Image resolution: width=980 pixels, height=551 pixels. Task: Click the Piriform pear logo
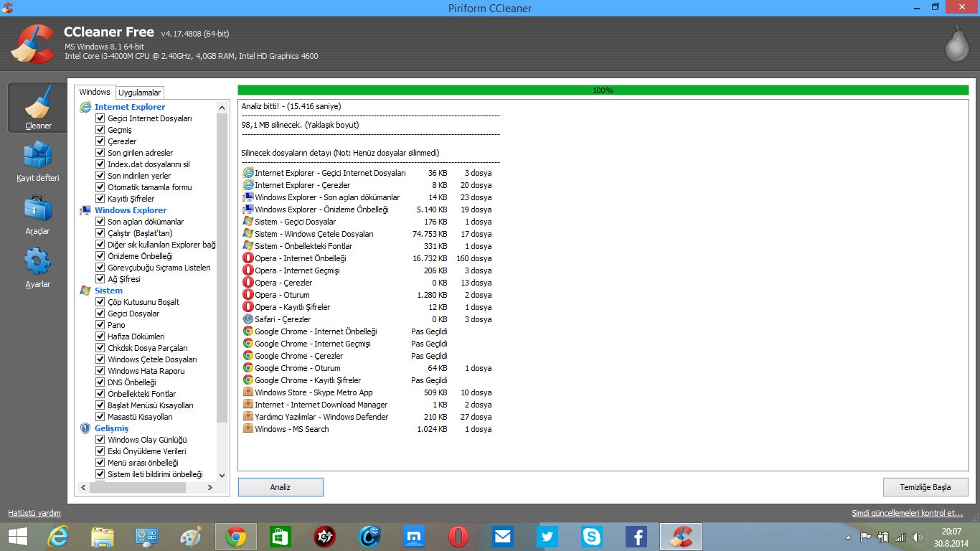[x=956, y=44]
